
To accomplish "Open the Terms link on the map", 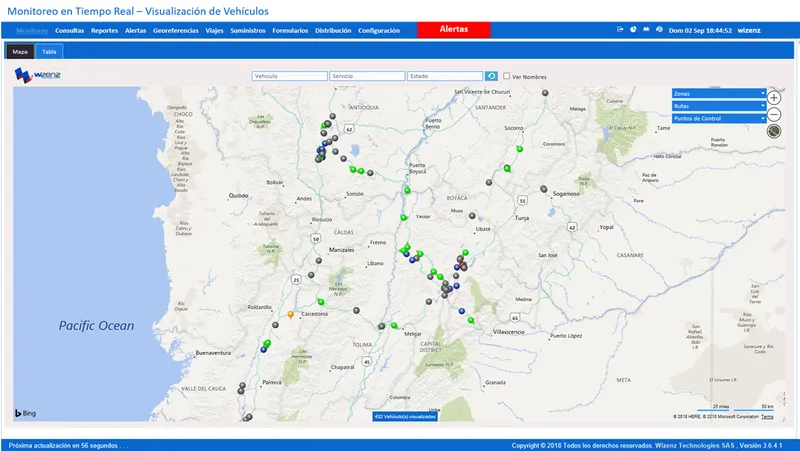I will point(767,417).
